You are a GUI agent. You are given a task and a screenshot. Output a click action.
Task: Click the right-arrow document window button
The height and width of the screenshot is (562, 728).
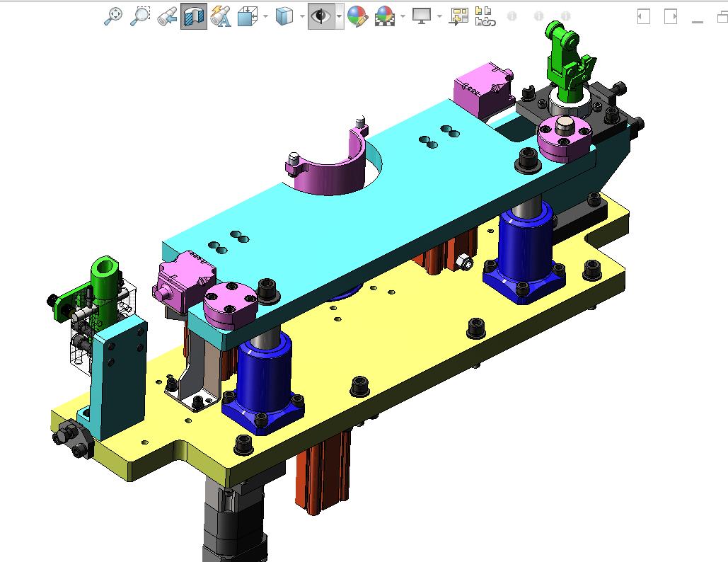click(x=671, y=17)
